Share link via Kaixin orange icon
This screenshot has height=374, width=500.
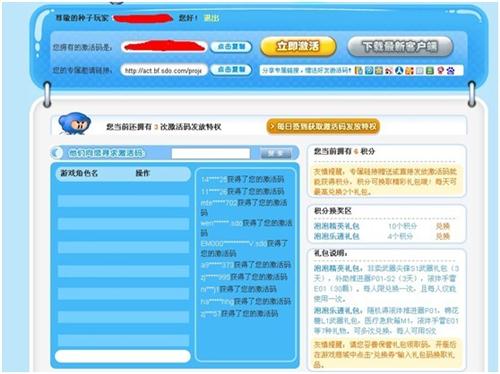pos(409,70)
